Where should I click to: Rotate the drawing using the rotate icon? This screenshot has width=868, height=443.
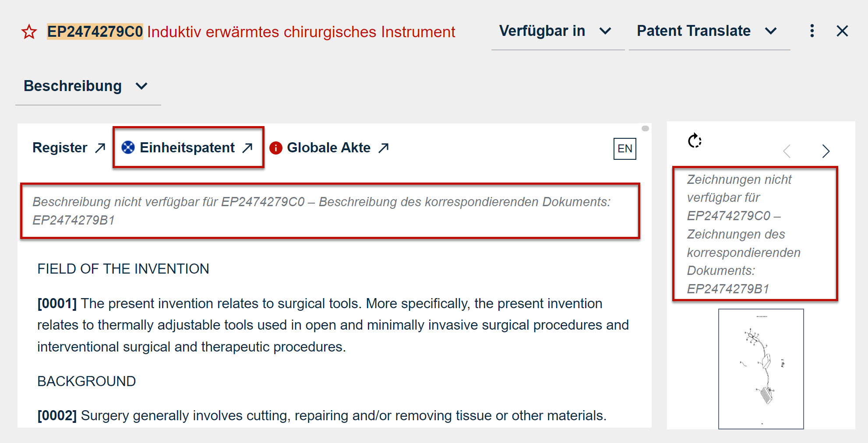(x=695, y=141)
